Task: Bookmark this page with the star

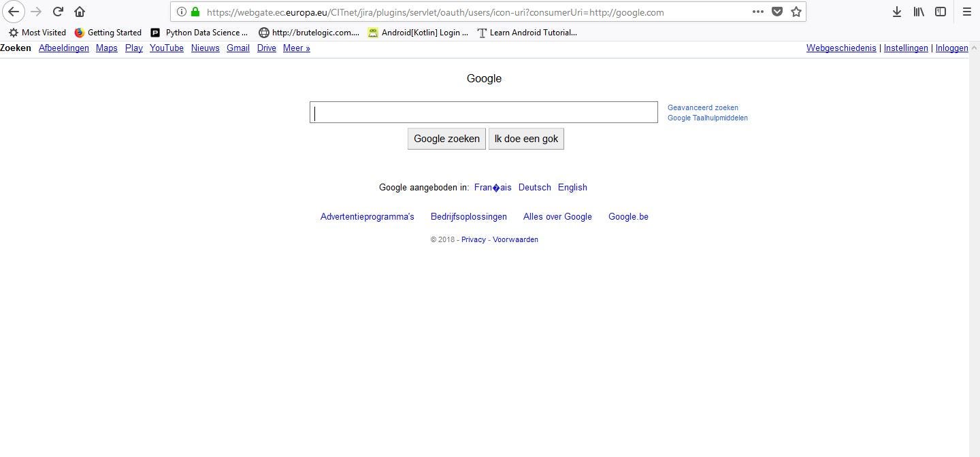Action: 796,12
